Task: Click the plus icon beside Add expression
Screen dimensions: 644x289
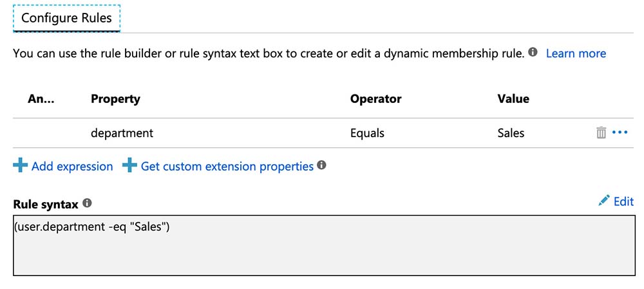Action: click(20, 166)
